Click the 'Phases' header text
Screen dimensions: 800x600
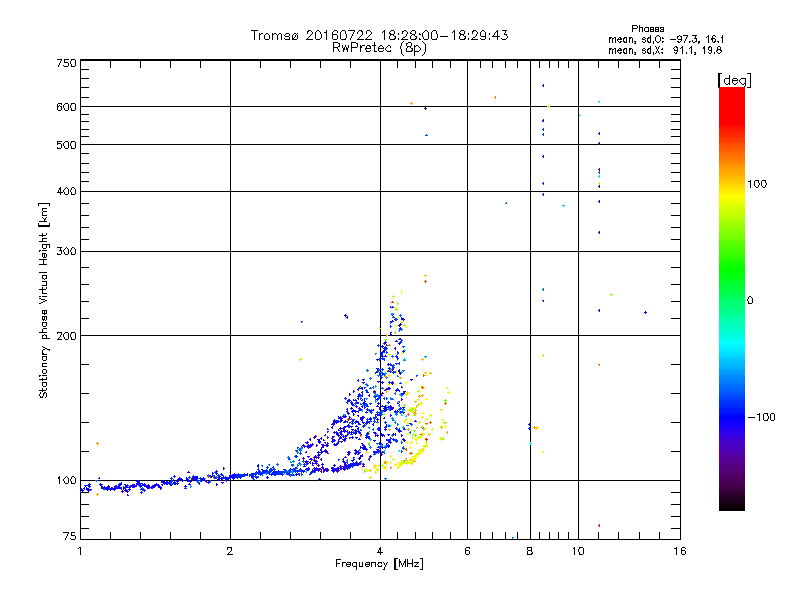click(647, 29)
